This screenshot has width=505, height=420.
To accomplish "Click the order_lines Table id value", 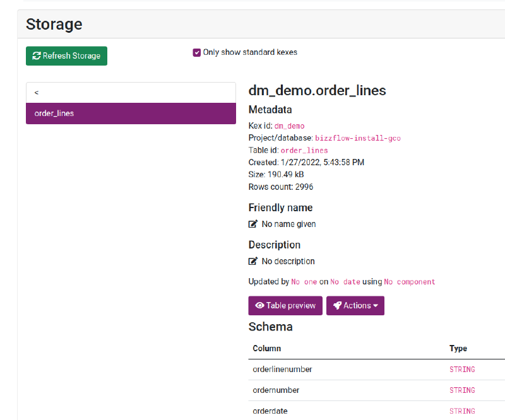I will (x=304, y=150).
